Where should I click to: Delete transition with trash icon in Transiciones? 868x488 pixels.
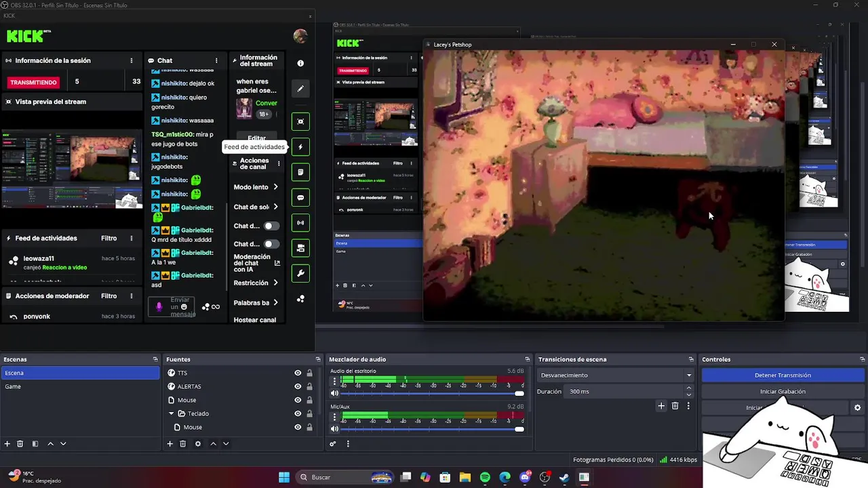675,406
